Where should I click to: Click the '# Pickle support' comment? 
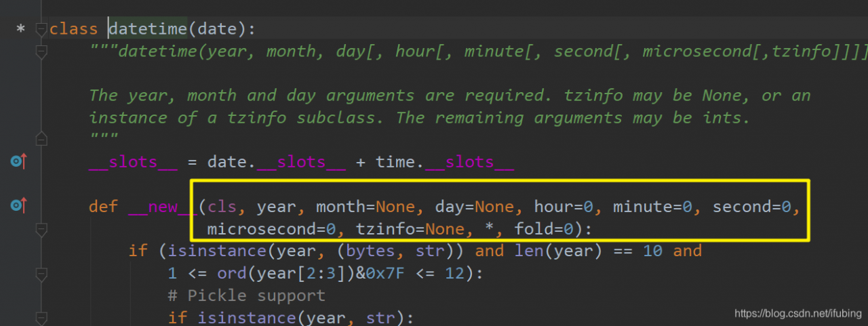[247, 296]
